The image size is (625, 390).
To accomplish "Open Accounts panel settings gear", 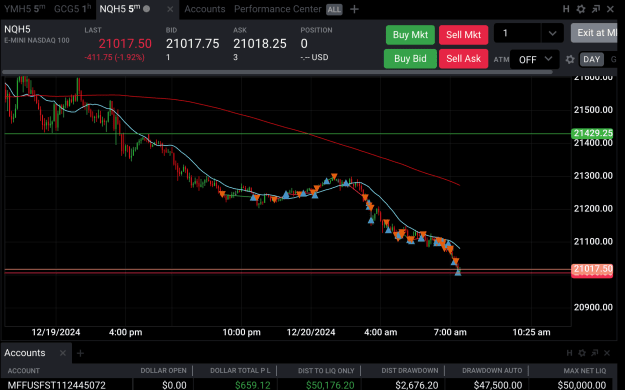I will 582,353.
